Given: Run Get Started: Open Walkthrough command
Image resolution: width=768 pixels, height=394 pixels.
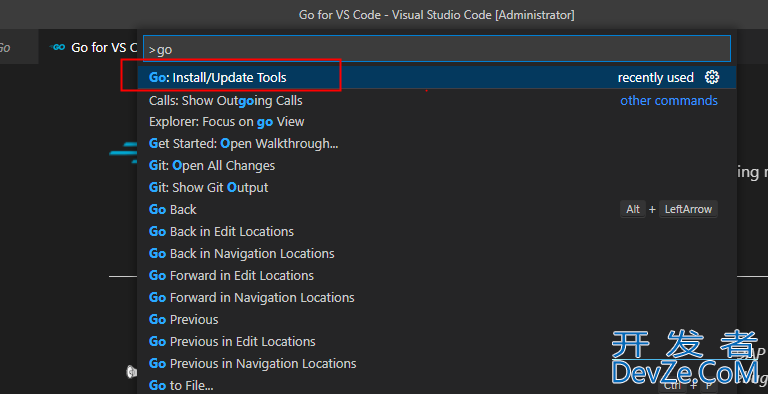Looking at the screenshot, I should [x=436, y=144].
